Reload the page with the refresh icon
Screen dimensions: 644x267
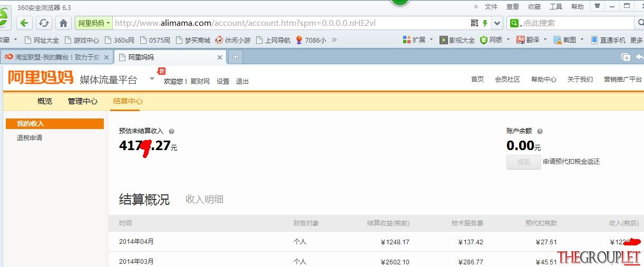[44, 23]
